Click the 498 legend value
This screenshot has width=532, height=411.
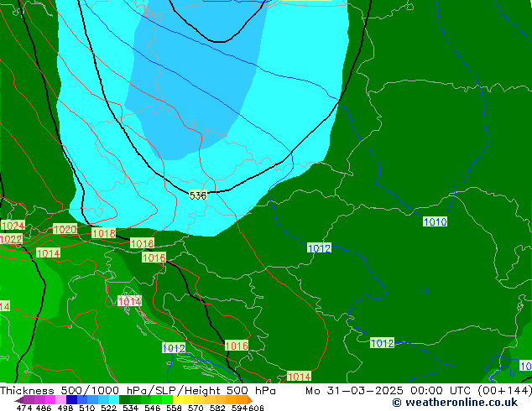[x=65, y=408]
